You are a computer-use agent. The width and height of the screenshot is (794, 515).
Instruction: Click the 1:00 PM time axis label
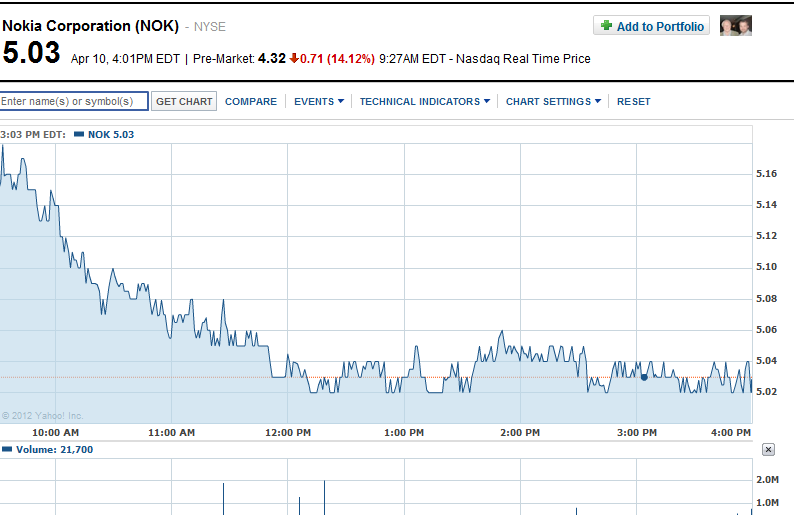pos(404,432)
